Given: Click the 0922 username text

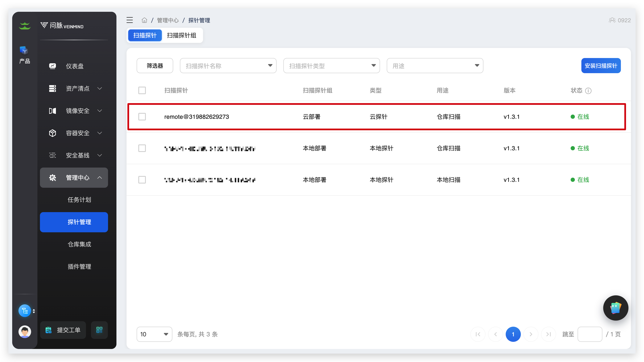Looking at the screenshot, I should pos(624,20).
